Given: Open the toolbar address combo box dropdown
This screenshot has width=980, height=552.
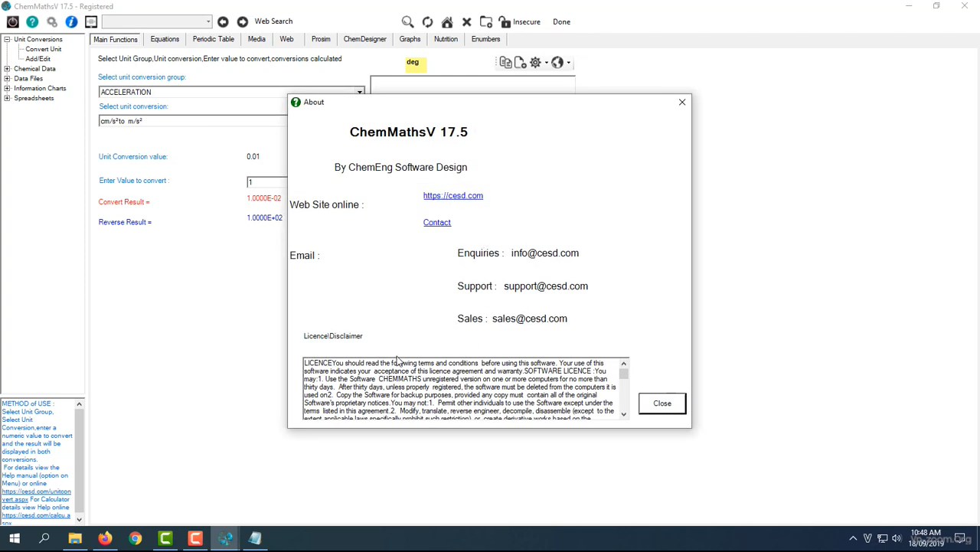Looking at the screenshot, I should tap(207, 21).
